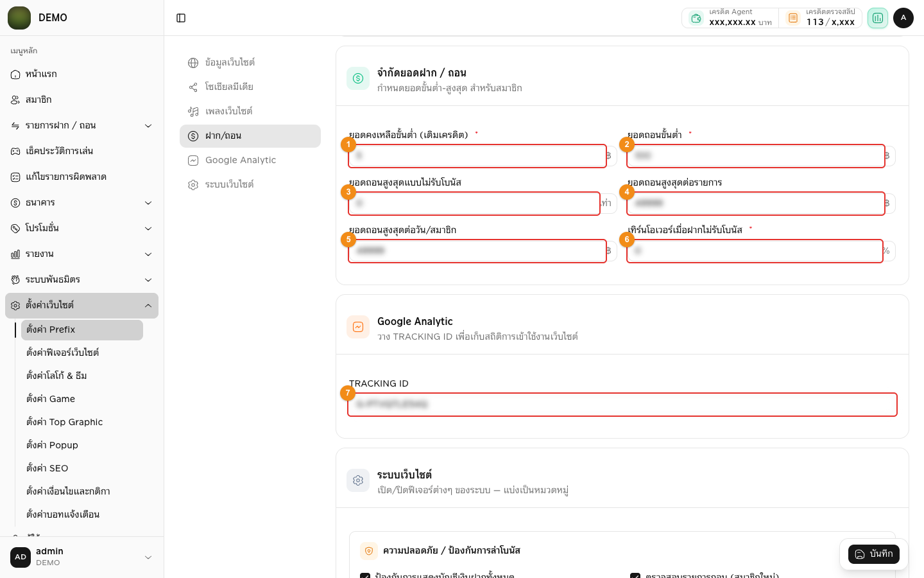The height and width of the screenshot is (578, 924).
Task: Focus the ยอดถอนสูงสุดต่อรายการ input field
Action: tap(756, 204)
